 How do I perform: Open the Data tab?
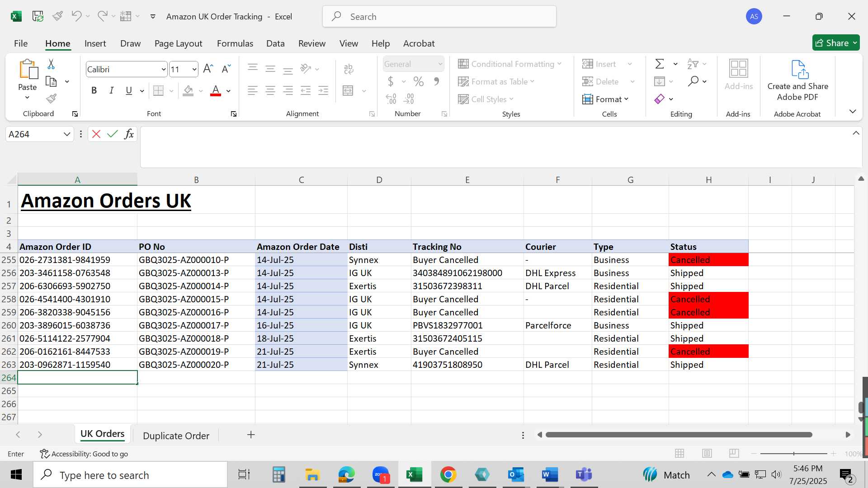tap(275, 43)
